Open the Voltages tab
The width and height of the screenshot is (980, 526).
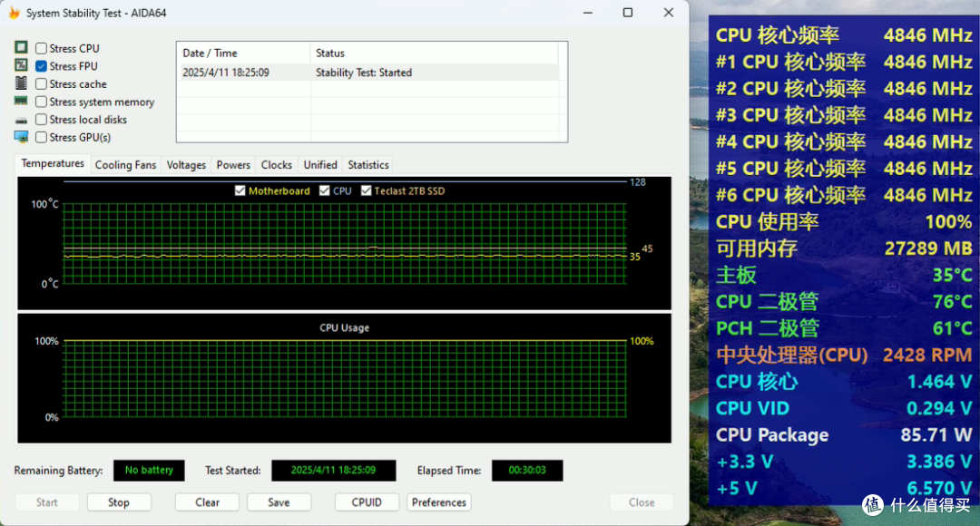point(186,165)
